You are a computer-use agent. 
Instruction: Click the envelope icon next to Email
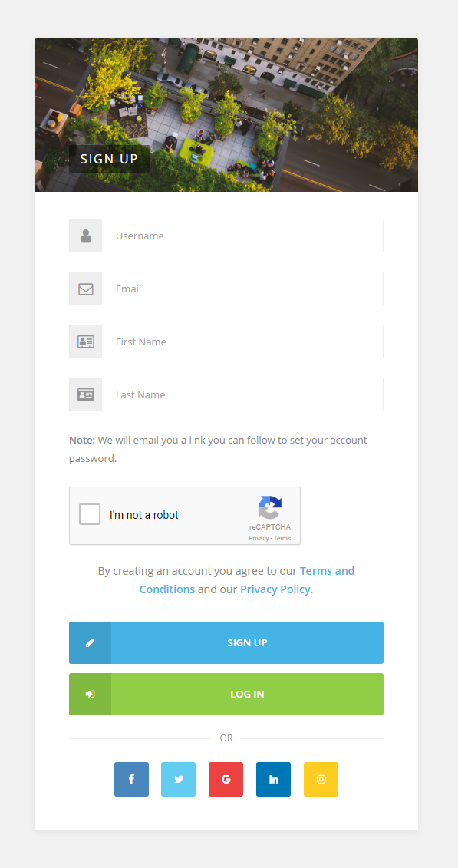(x=85, y=289)
